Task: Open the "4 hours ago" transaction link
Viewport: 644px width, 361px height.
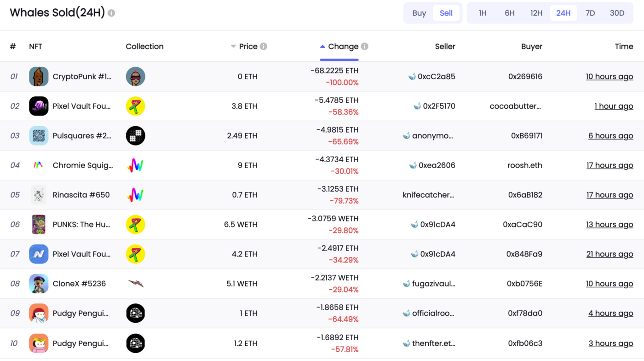Action: (611, 313)
